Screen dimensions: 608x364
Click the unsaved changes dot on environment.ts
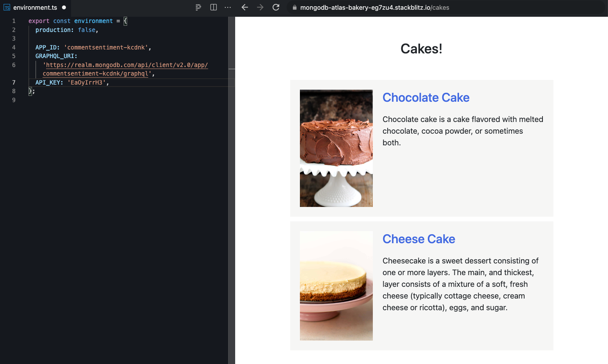pyautogui.click(x=64, y=7)
